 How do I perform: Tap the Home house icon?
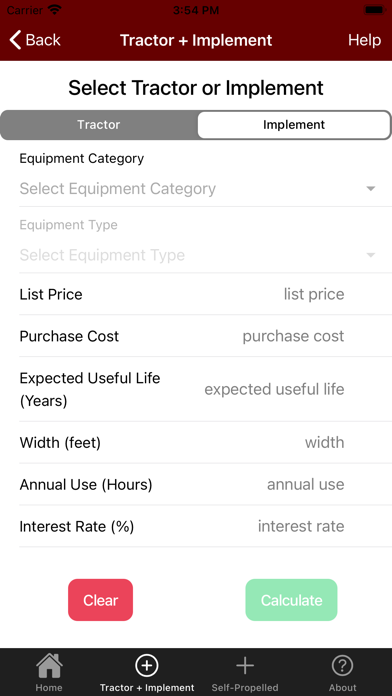pos(49,665)
